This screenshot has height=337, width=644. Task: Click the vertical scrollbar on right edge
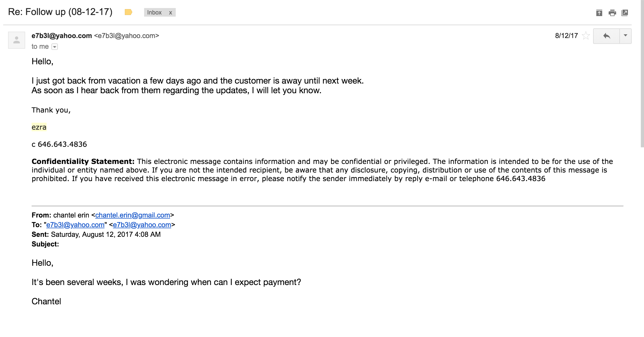tap(642, 74)
